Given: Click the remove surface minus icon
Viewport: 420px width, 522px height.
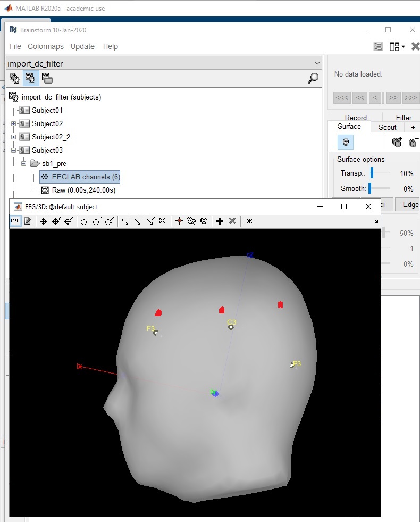Looking at the screenshot, I should pyautogui.click(x=413, y=143).
